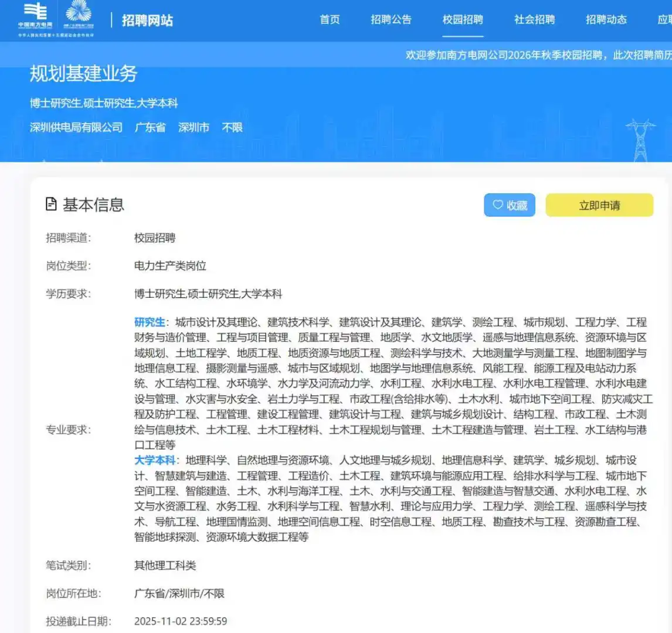
Task: Click the 招聘渠道 value 校园招聘
Action: click(x=155, y=238)
